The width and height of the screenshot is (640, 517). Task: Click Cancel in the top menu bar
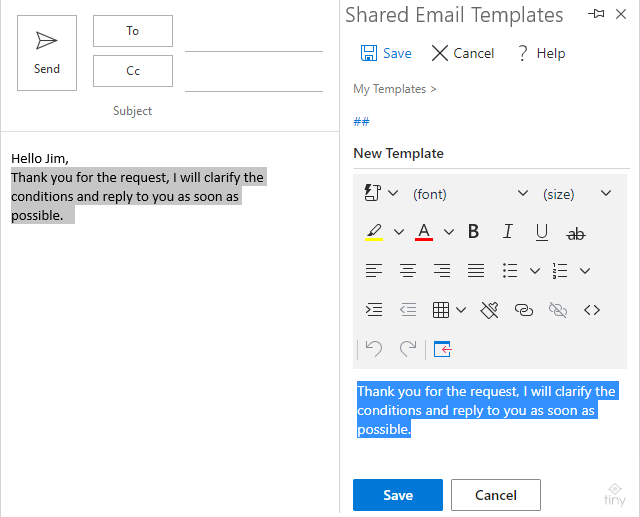[x=462, y=53]
